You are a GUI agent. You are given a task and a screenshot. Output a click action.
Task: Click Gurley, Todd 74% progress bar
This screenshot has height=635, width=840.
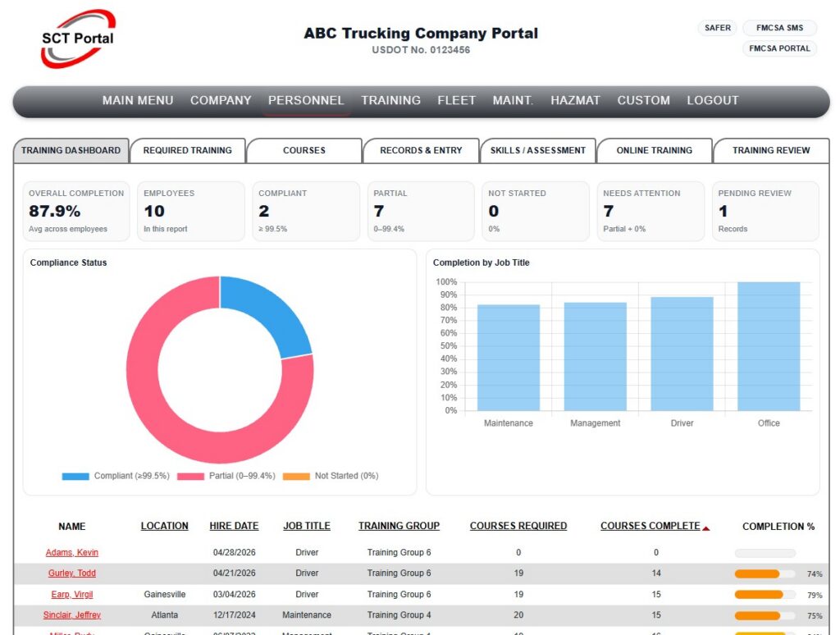coord(765,574)
